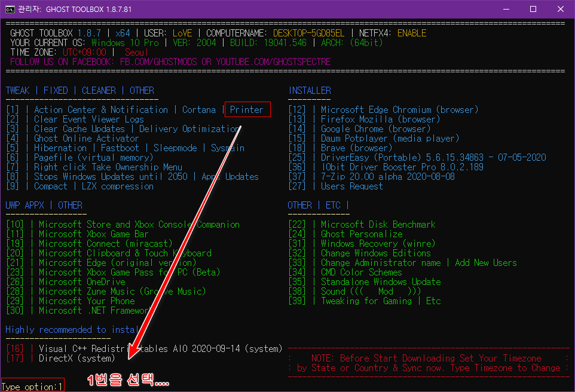Click 'Delivery Optimization' text
575x392 pixels.
189,128
